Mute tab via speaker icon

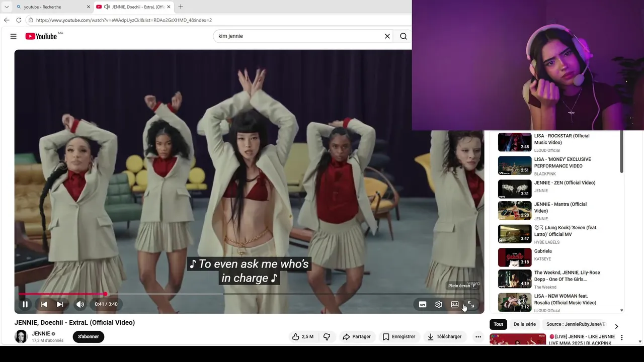(x=107, y=7)
